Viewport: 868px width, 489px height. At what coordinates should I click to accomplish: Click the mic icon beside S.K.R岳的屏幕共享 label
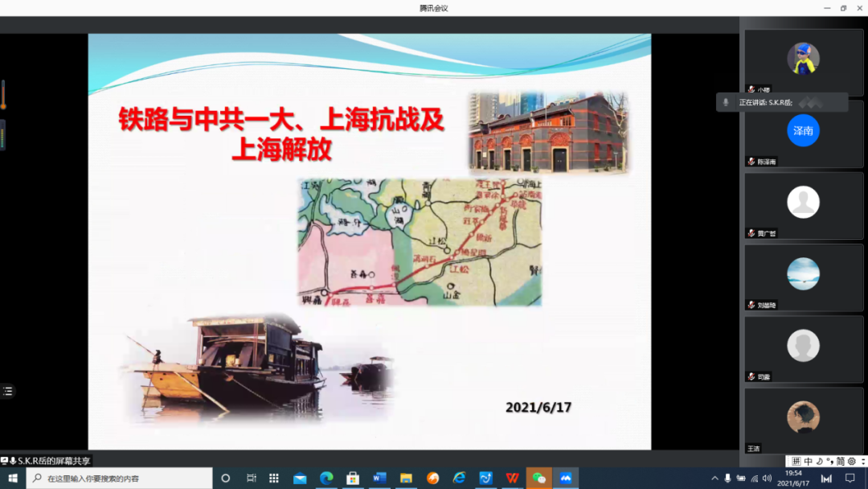coord(13,462)
